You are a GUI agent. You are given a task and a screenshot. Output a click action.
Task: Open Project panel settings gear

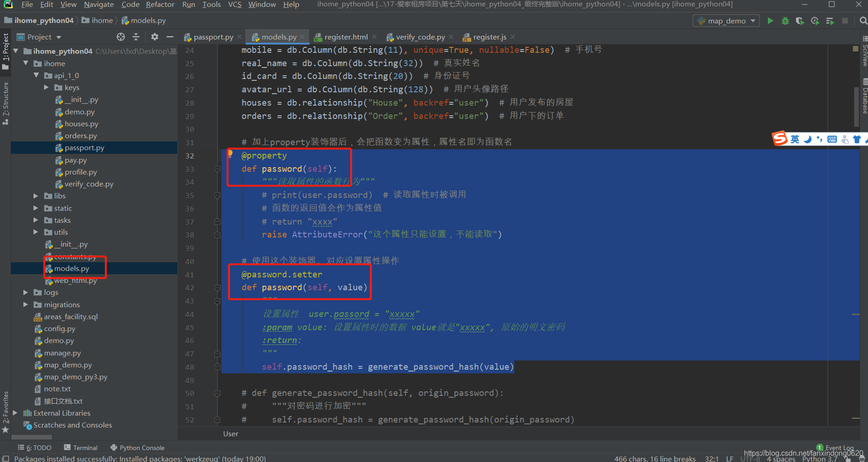[x=155, y=37]
